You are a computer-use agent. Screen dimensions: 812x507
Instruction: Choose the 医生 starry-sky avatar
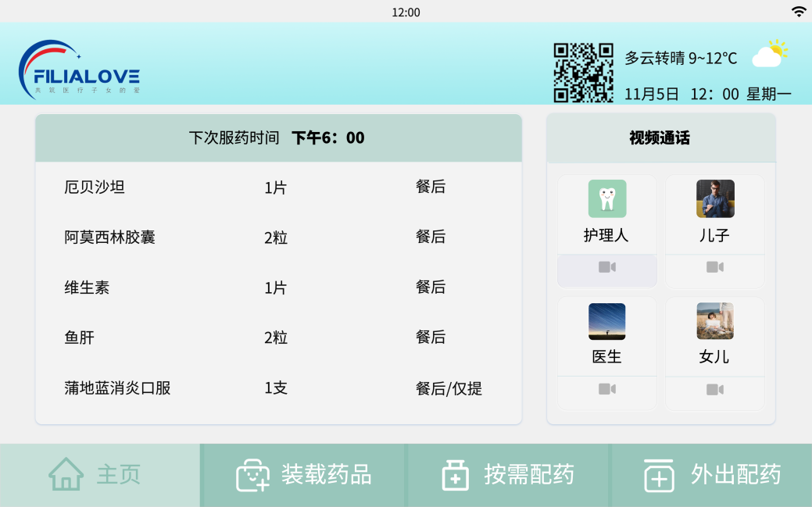coord(607,321)
